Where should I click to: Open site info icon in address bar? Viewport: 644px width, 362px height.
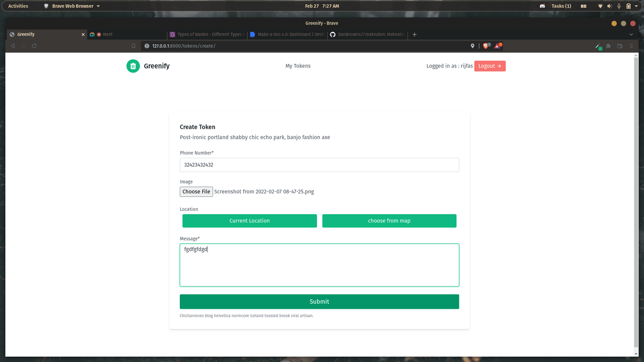[x=147, y=46]
